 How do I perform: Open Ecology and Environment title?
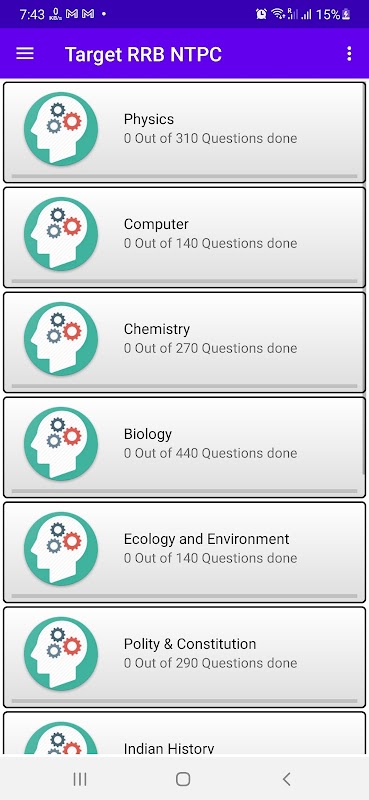[206, 539]
